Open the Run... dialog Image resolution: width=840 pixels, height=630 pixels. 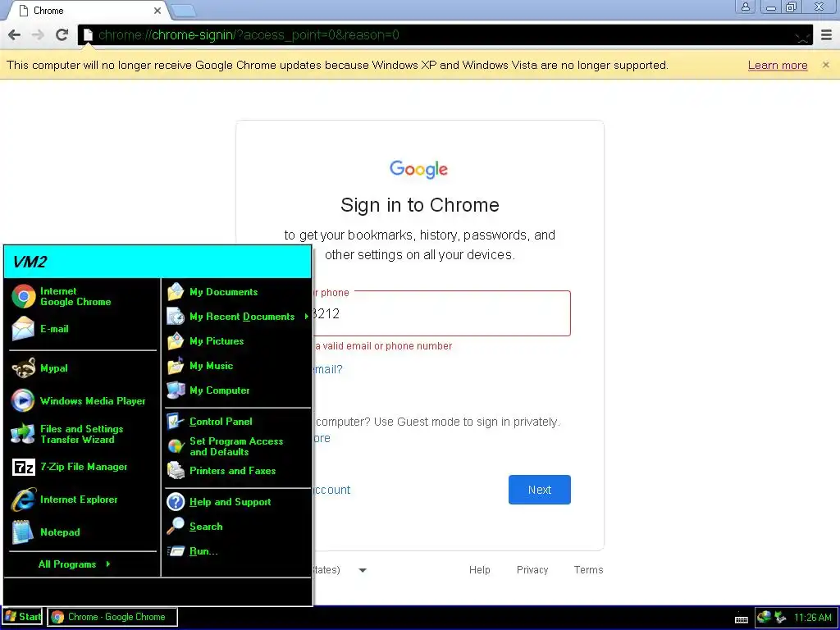coord(237,551)
